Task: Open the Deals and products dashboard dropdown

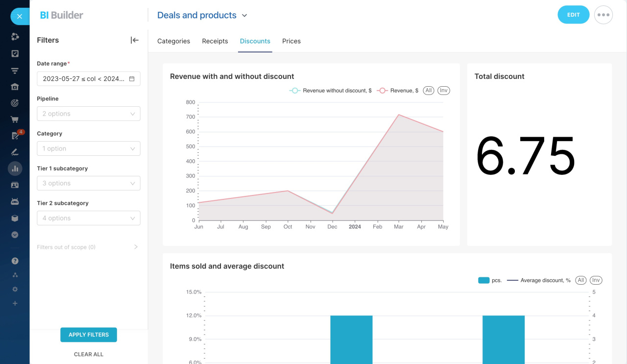Action: pyautogui.click(x=202, y=15)
